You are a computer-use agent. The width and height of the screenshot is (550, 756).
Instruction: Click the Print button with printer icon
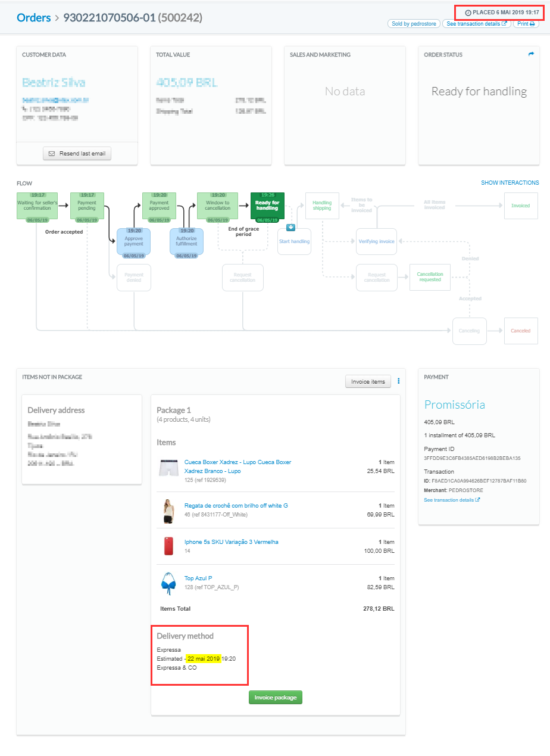[x=527, y=24]
